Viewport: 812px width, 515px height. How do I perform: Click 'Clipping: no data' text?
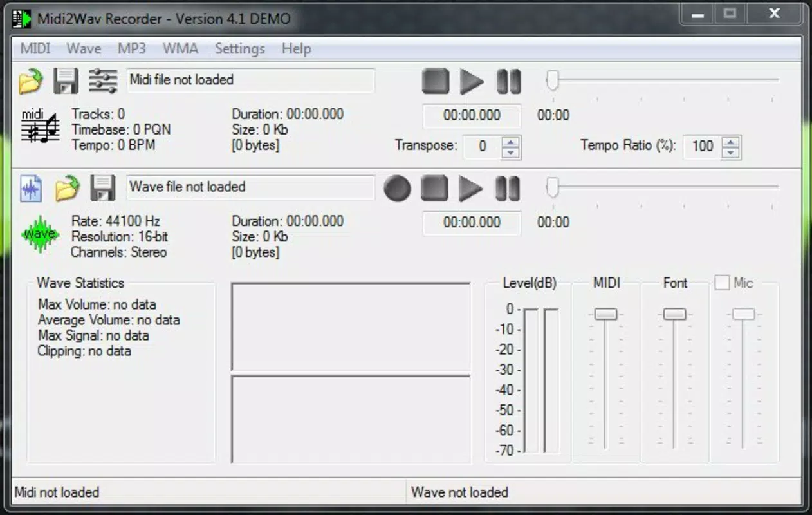[x=84, y=351]
